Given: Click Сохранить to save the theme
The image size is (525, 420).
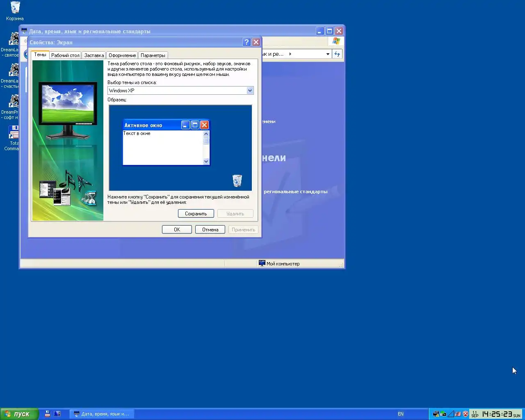Looking at the screenshot, I should [x=196, y=214].
